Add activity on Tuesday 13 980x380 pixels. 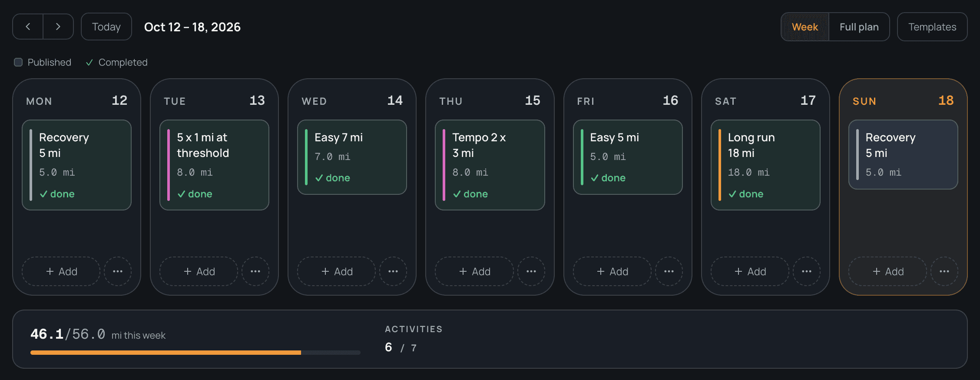point(199,271)
